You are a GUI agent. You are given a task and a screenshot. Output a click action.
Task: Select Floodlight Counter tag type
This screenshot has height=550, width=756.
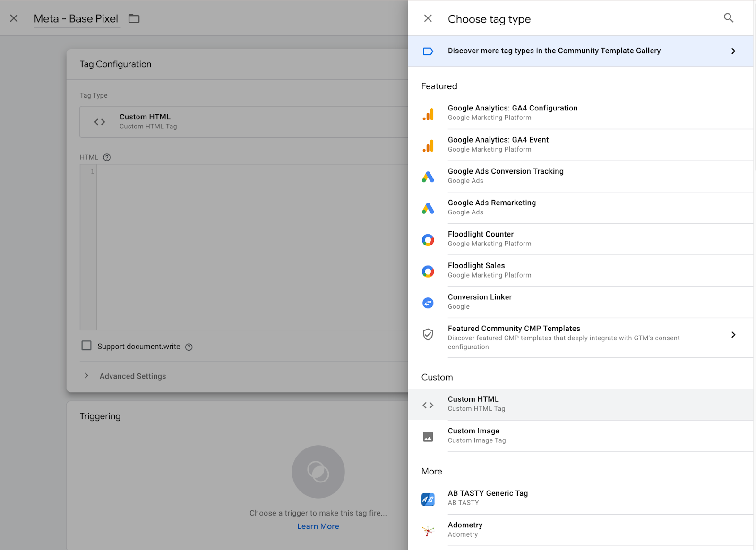(581, 239)
